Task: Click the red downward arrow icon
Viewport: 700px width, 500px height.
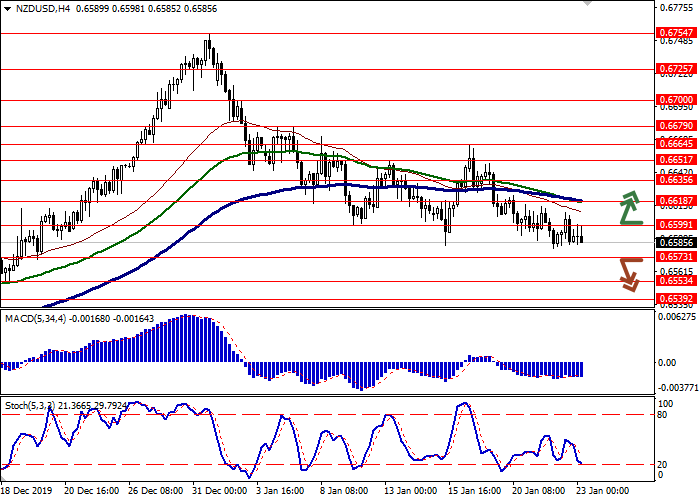Action: [x=629, y=273]
